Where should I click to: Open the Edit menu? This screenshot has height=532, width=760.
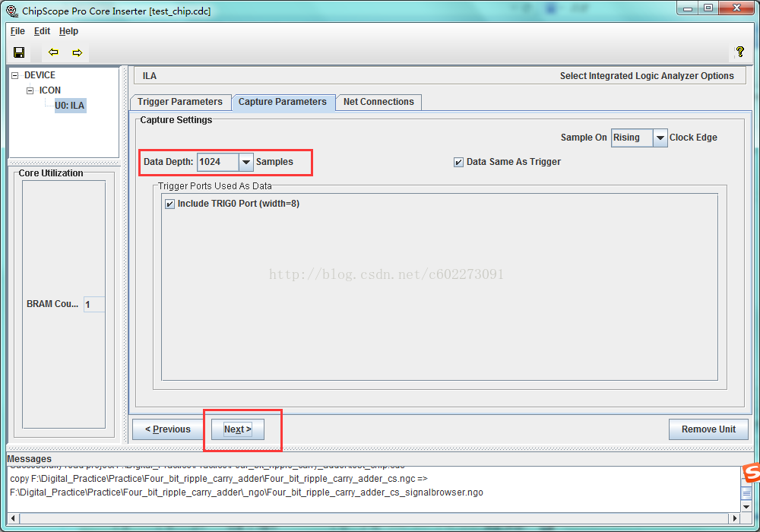click(42, 31)
